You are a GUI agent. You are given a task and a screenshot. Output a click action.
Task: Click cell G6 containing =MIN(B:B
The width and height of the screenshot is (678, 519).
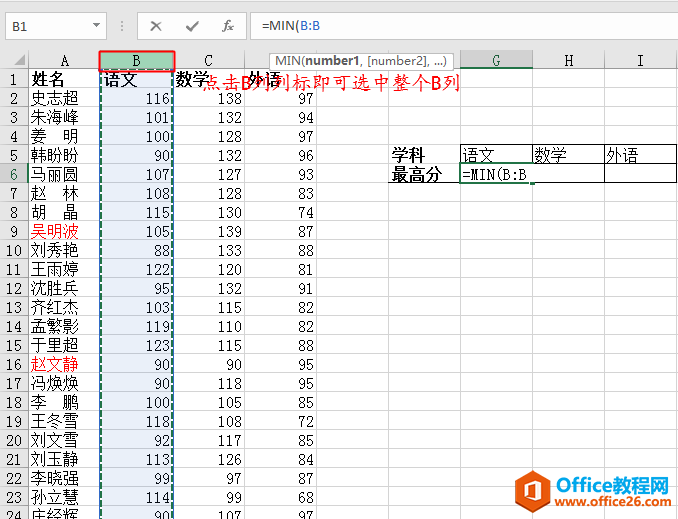tap(496, 174)
